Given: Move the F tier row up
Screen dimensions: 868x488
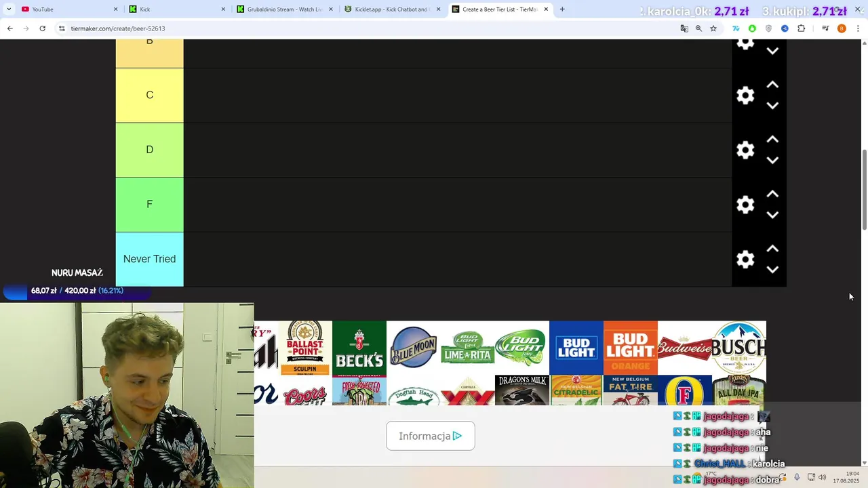Looking at the screenshot, I should (x=772, y=195).
